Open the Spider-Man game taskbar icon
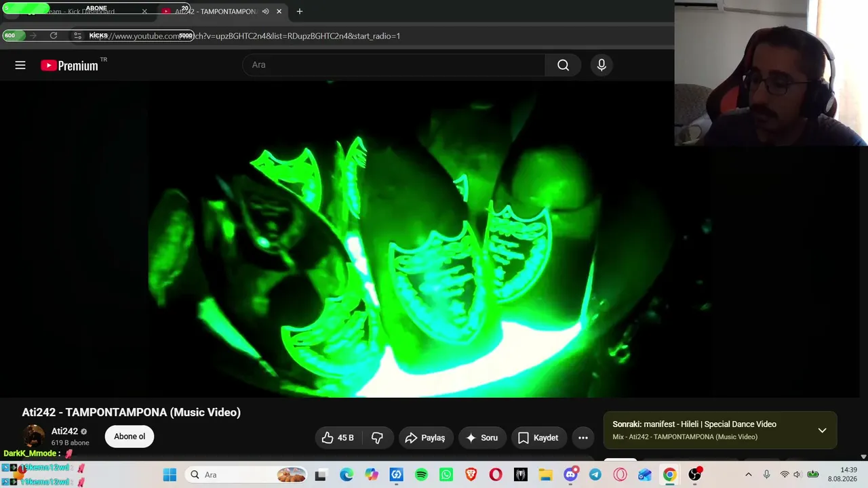Viewport: 868px width, 488px height. coord(520,474)
